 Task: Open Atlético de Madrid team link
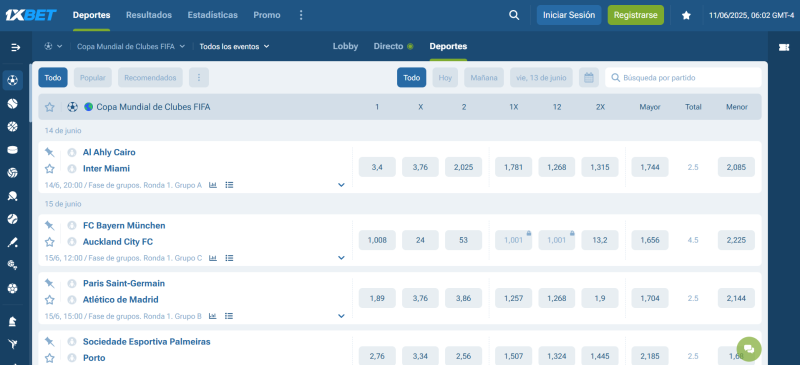tap(120, 300)
